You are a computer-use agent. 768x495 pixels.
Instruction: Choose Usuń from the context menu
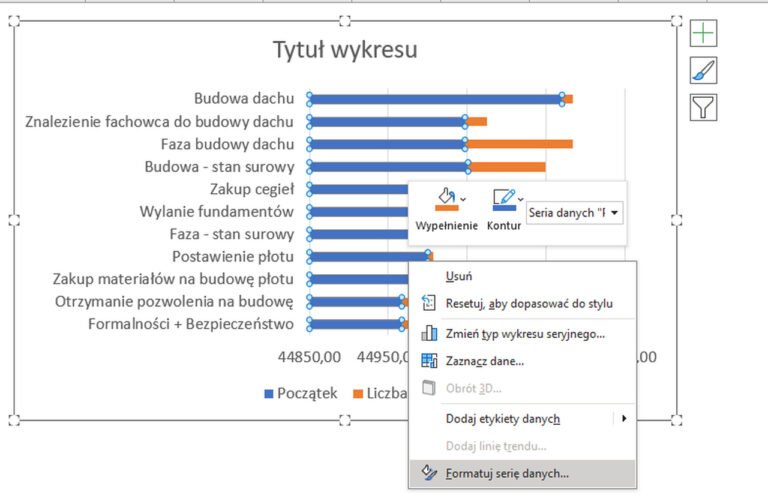pos(523,276)
